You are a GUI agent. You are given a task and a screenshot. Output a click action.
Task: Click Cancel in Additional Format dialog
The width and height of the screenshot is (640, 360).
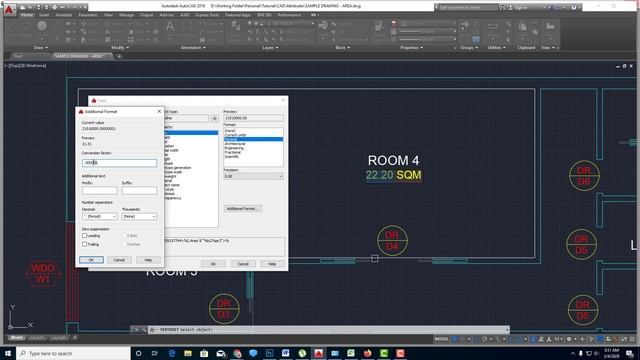pyautogui.click(x=119, y=260)
